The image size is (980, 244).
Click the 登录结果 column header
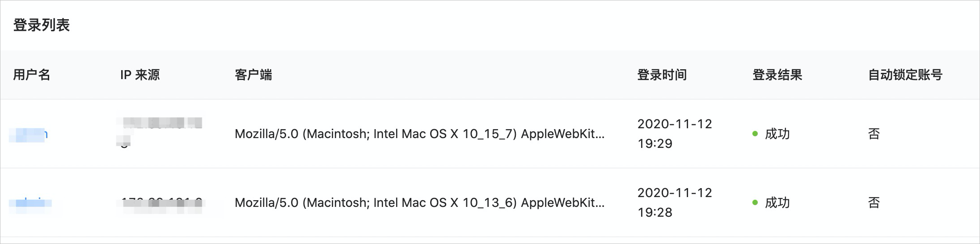coord(777,75)
